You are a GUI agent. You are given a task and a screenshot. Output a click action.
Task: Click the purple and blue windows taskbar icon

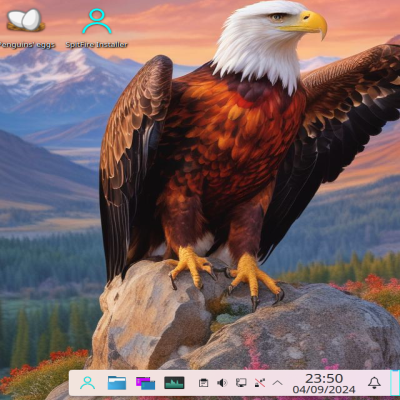(145, 383)
